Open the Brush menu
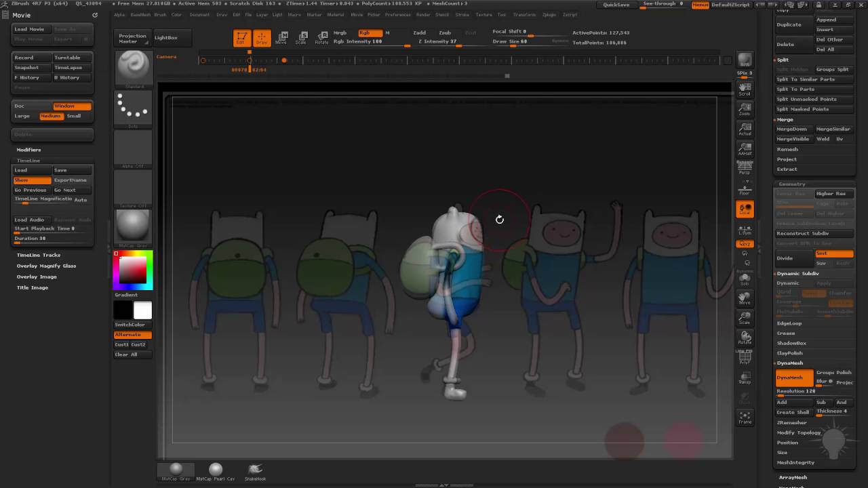Viewport: 868px width, 488px height. [x=160, y=14]
